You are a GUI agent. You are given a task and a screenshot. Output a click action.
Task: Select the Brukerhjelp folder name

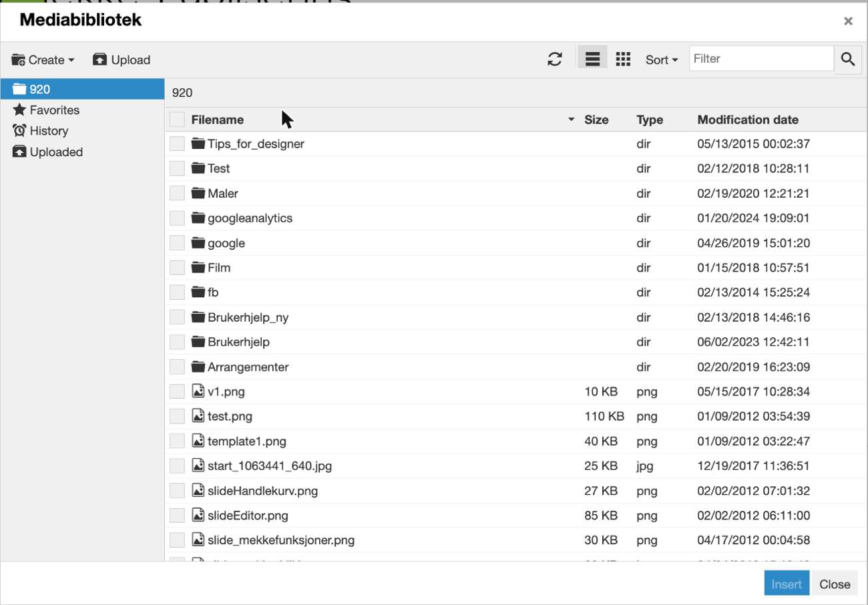[238, 342]
